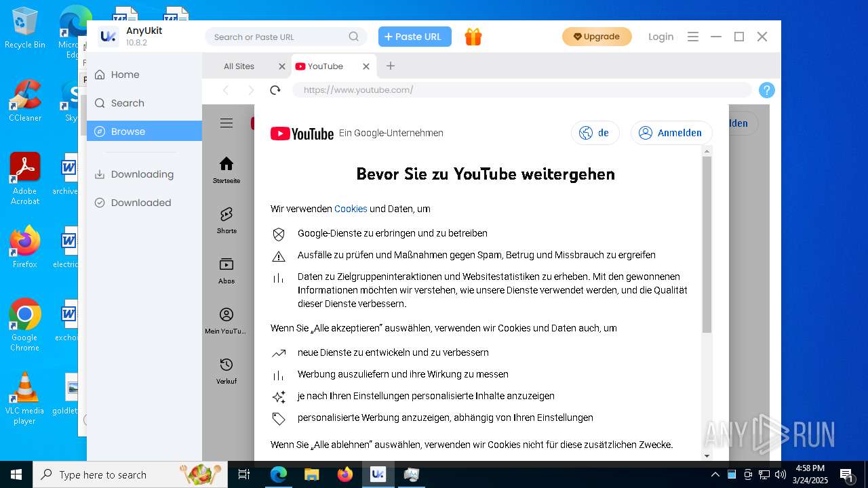868x488 pixels.
Task: Open the notification center icon
Action: pos(846,474)
